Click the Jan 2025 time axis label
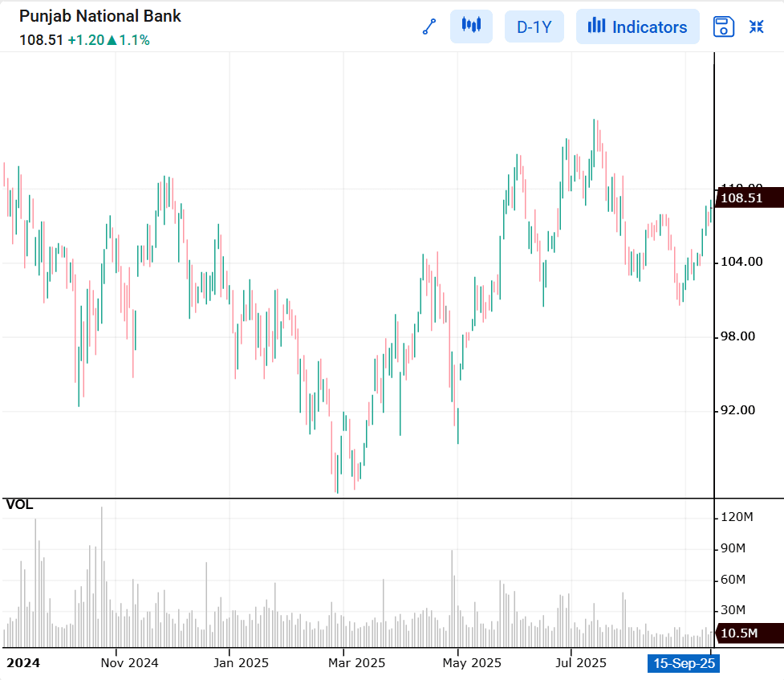The image size is (784, 680). pyautogui.click(x=241, y=663)
